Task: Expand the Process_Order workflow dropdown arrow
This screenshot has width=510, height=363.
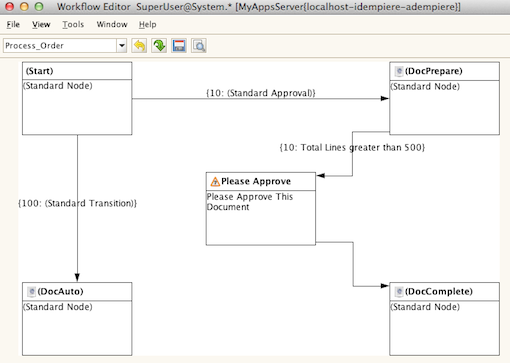Action: coord(122,46)
